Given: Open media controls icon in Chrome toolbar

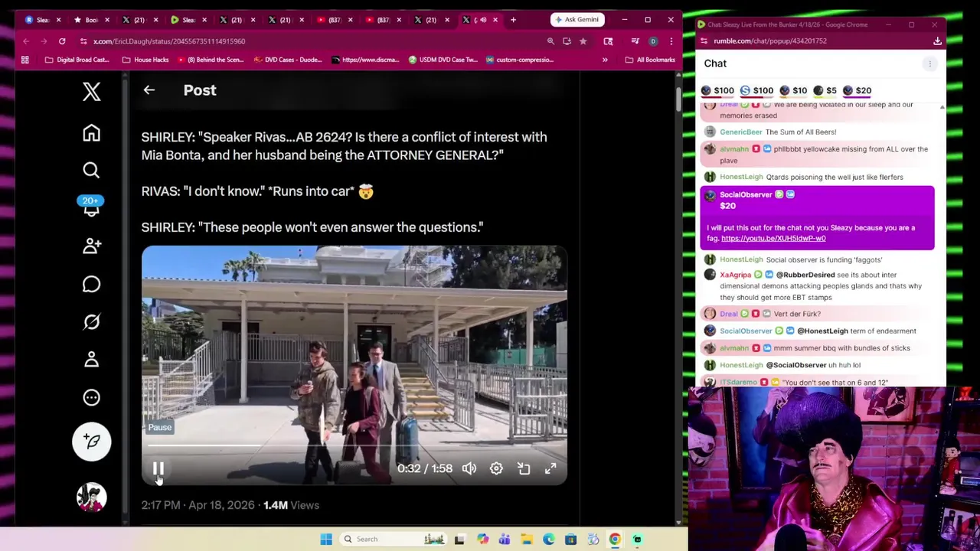Looking at the screenshot, I should coord(635,41).
